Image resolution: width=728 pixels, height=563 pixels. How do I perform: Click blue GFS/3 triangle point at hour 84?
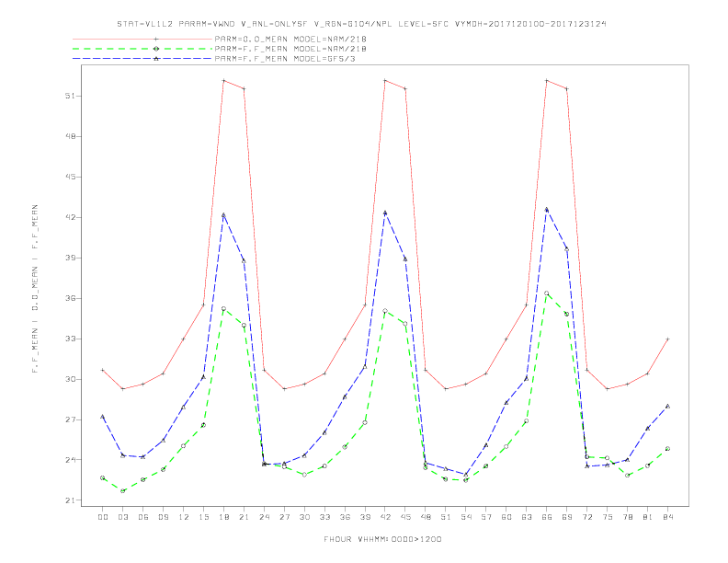tap(667, 406)
